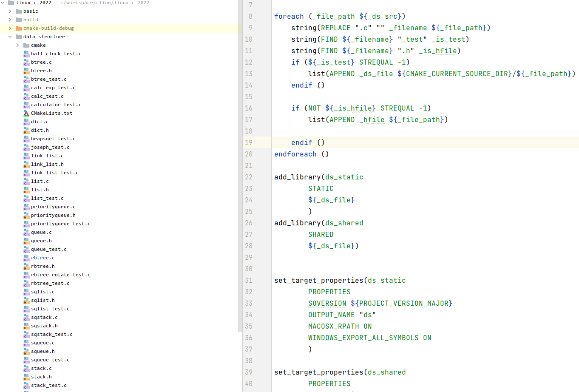Click the build folder icon
This screenshot has width=579, height=392.
[x=18, y=20]
